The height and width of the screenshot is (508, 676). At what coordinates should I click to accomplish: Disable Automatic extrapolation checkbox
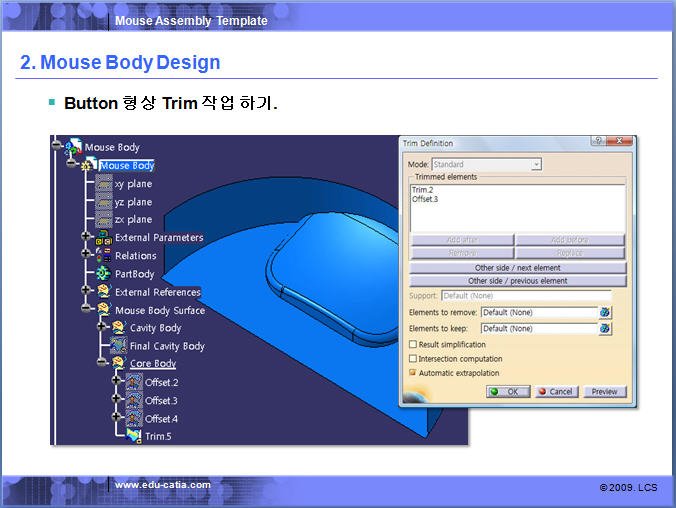coord(413,373)
